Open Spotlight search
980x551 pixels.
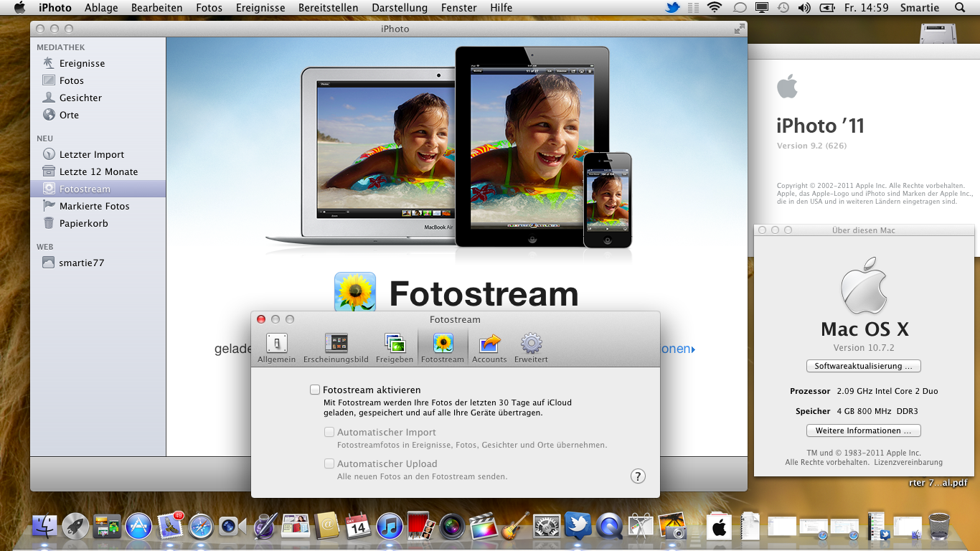pyautogui.click(x=960, y=8)
